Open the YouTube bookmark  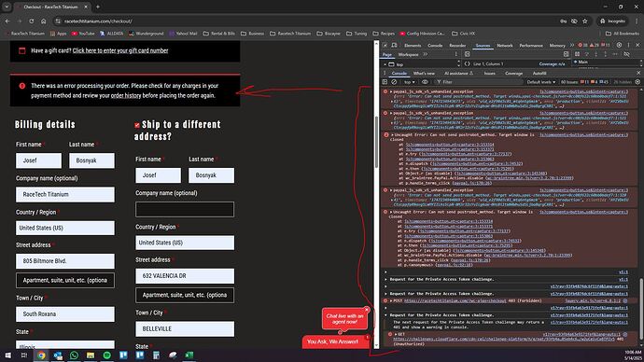pyautogui.click(x=83, y=34)
